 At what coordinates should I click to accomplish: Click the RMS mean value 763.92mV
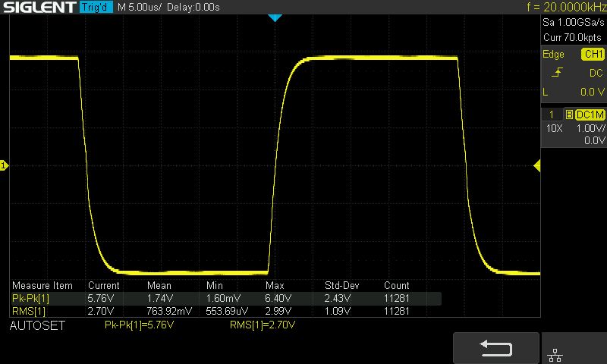click(169, 311)
